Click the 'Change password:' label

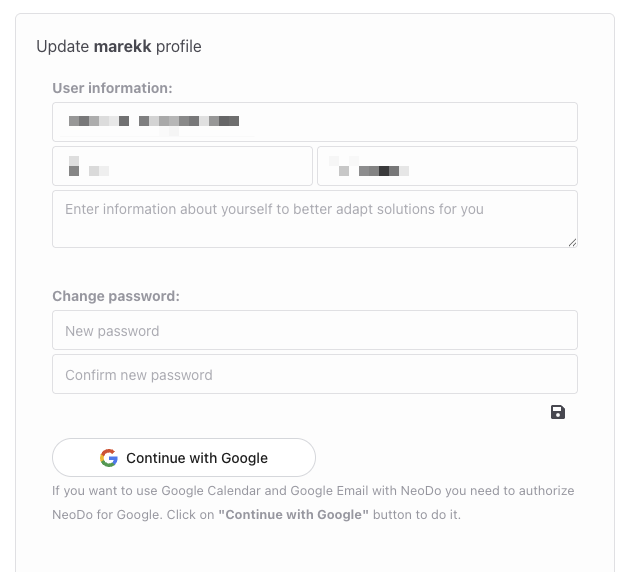tap(116, 296)
